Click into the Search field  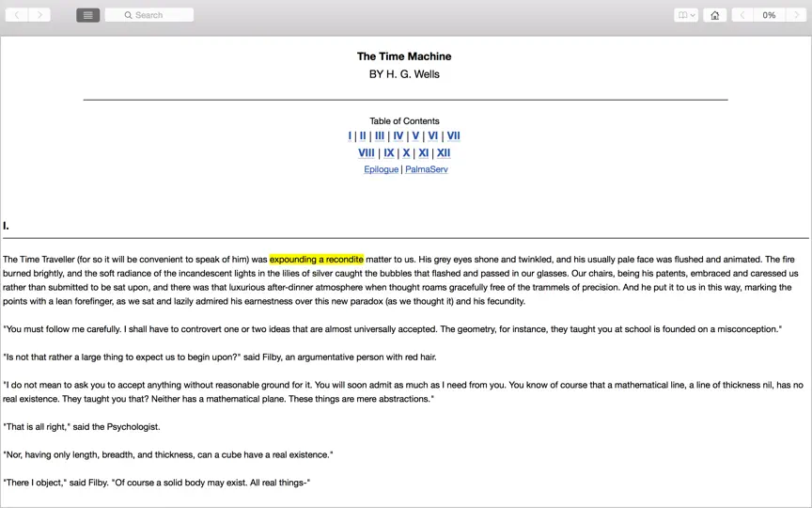pos(149,15)
